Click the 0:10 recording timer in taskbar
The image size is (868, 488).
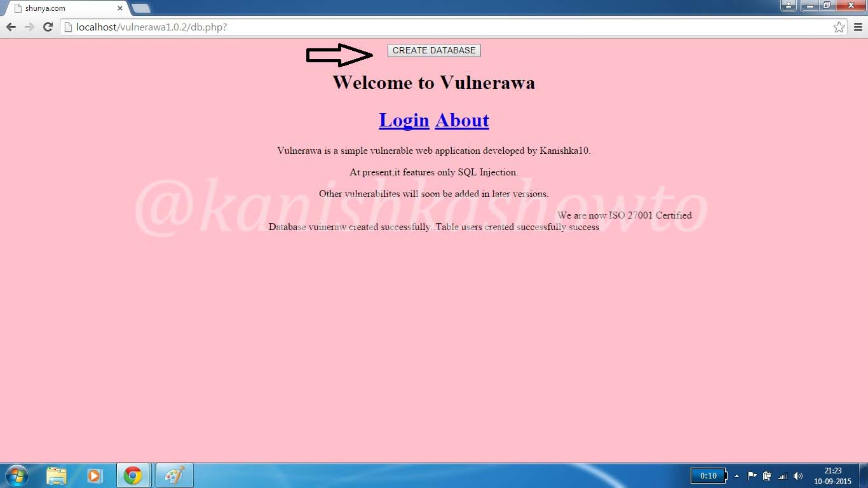pos(709,475)
